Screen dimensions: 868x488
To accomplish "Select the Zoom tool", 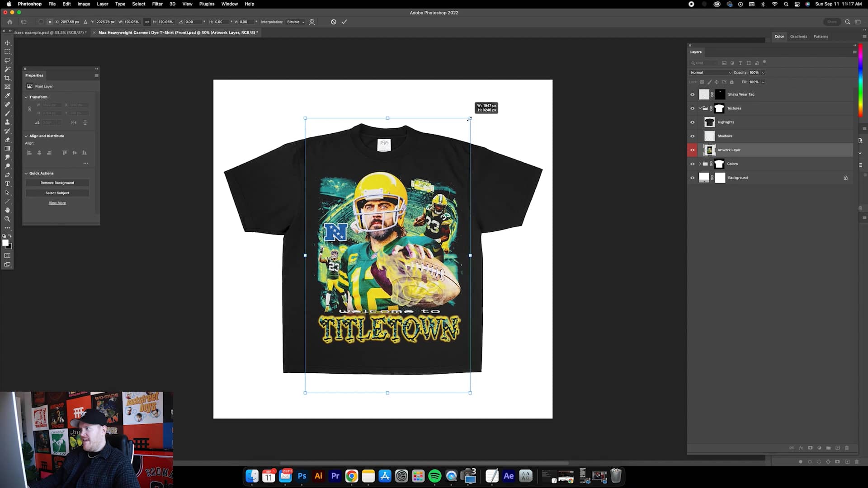I will [7, 219].
